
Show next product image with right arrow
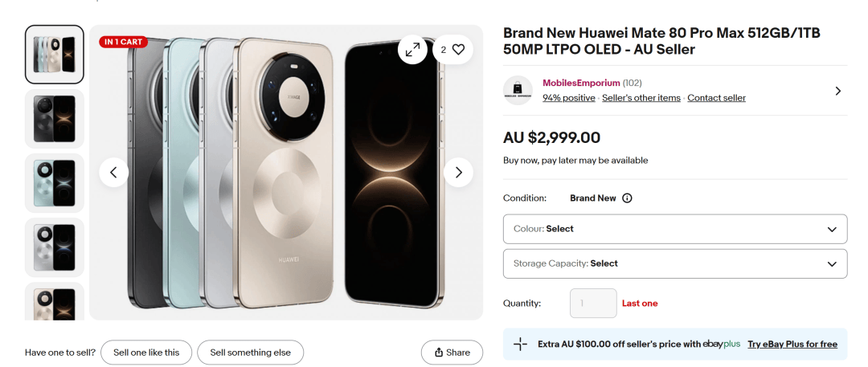tap(458, 173)
